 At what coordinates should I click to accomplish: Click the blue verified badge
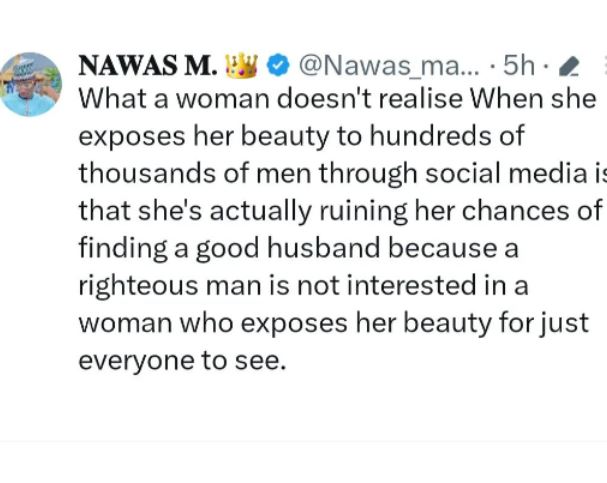279,66
